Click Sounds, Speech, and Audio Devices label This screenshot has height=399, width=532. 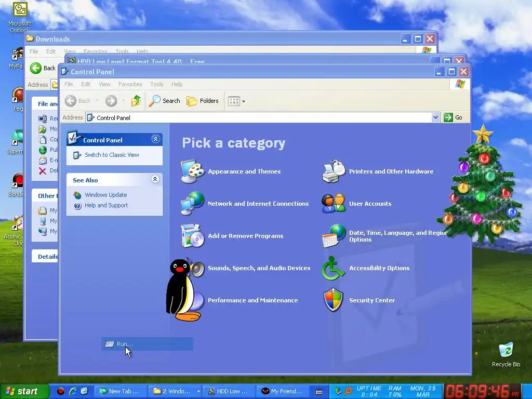[259, 268]
